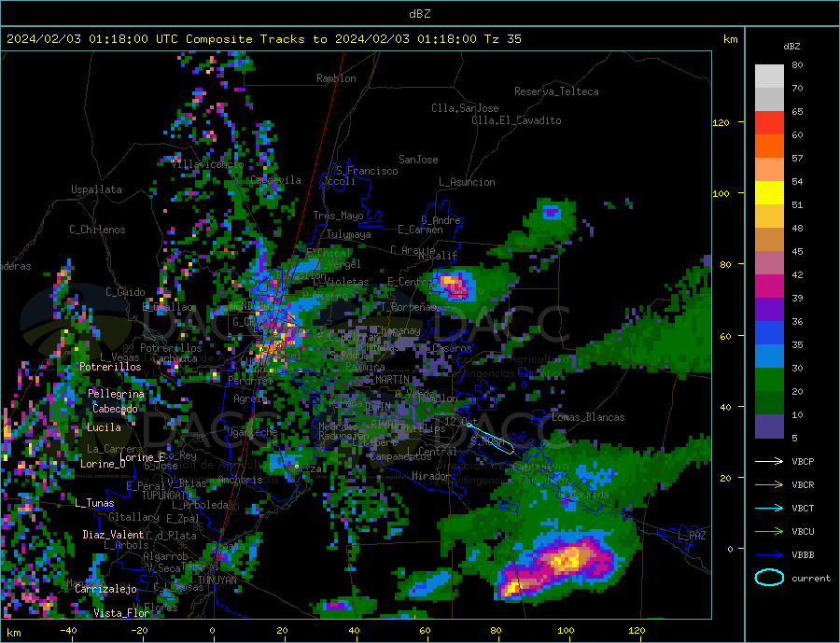Image resolution: width=840 pixels, height=643 pixels.
Task: Click the 'L_Tunas' map label
Action: 94,503
